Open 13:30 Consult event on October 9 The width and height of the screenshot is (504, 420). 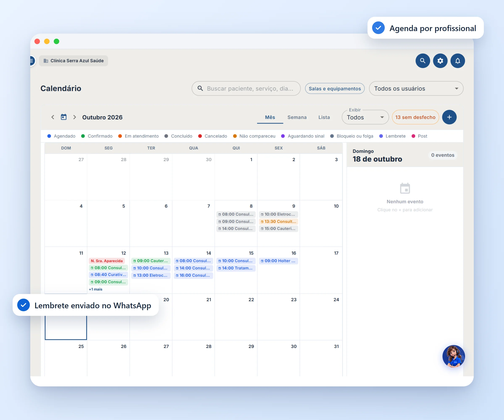(x=278, y=222)
